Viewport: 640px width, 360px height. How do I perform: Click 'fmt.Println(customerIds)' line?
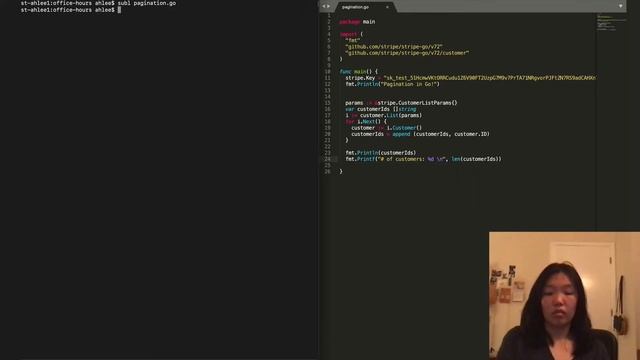[381, 153]
